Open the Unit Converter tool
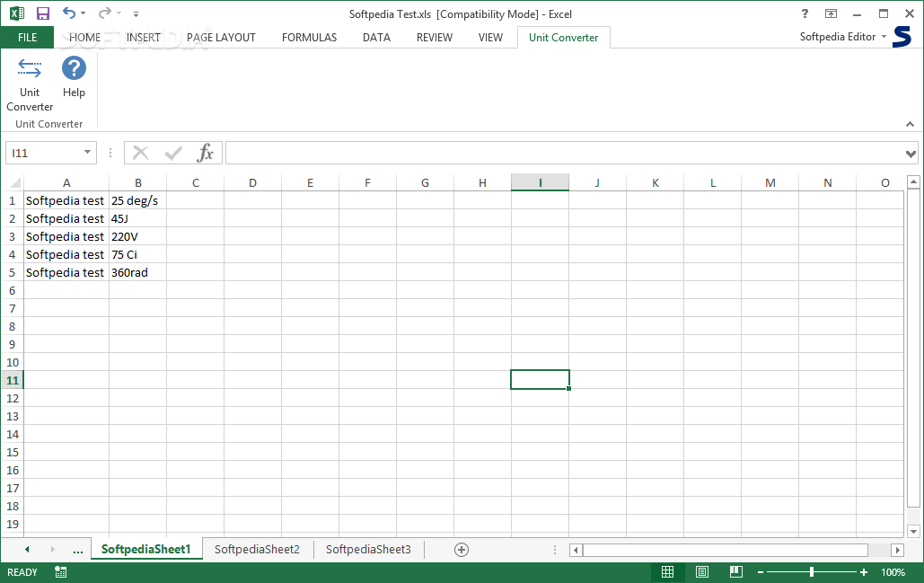 click(x=30, y=84)
